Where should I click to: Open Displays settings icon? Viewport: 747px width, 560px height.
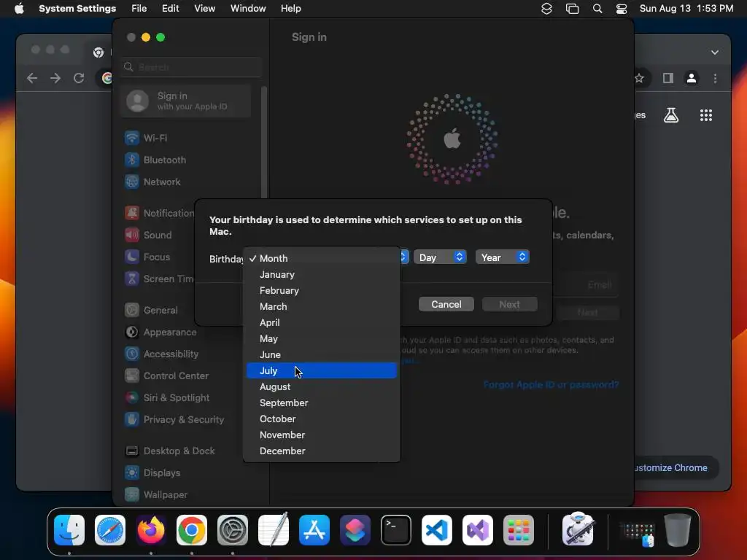(x=132, y=472)
